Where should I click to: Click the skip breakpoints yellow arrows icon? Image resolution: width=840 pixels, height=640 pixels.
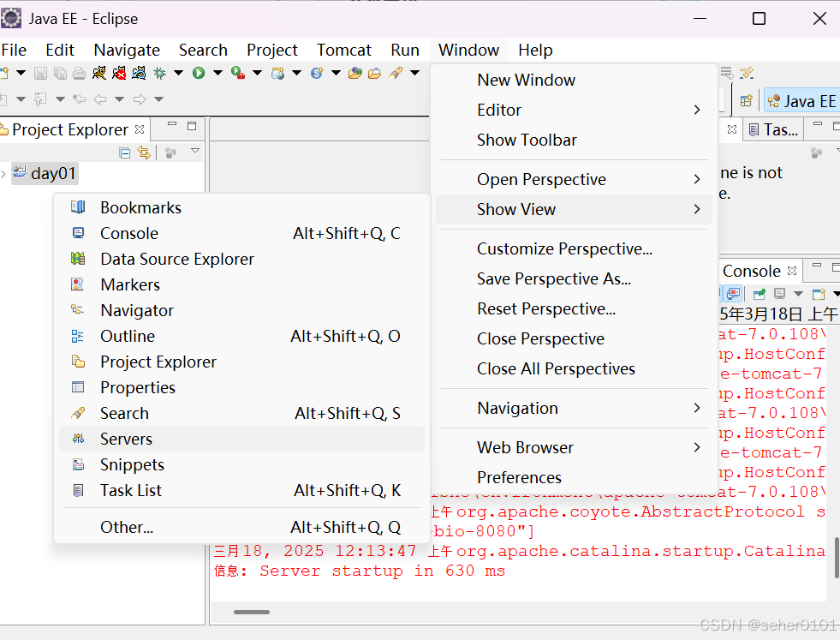747,72
